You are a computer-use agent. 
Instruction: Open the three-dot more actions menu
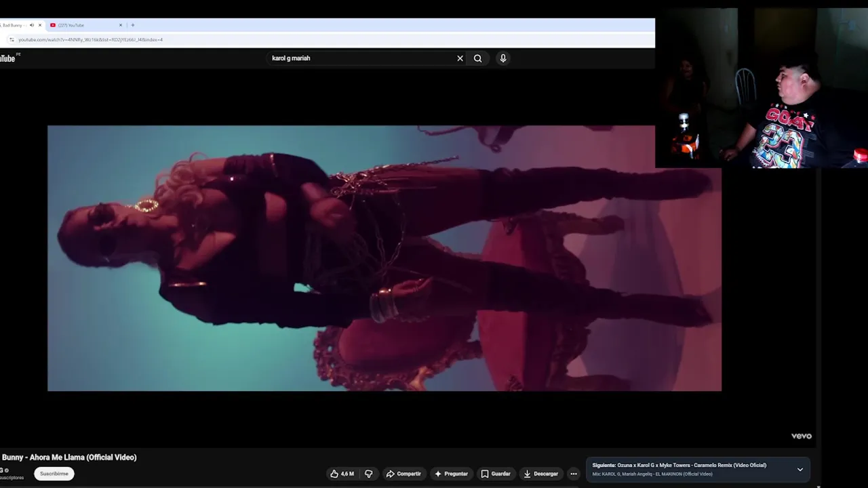click(574, 474)
